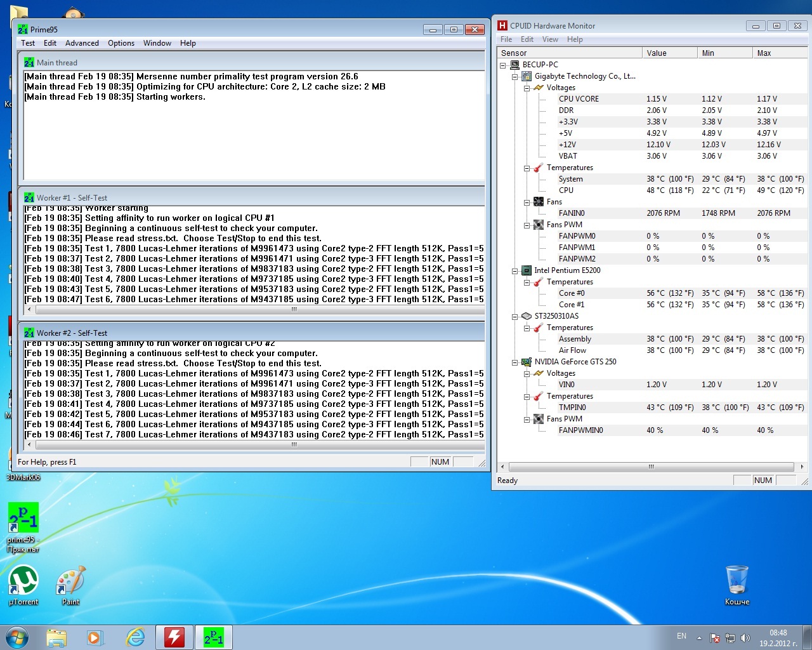Show hidden system tray icons
The image size is (812, 650).
699,637
